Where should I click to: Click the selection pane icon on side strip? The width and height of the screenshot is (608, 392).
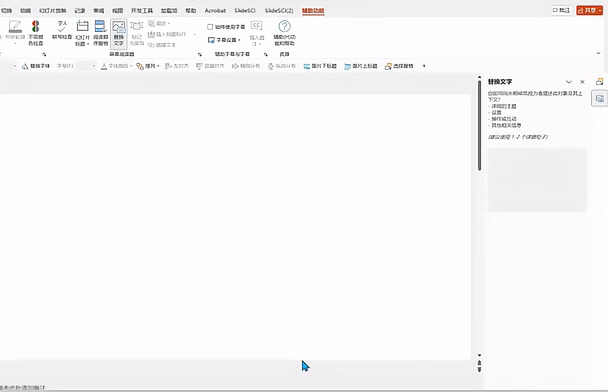tap(599, 81)
